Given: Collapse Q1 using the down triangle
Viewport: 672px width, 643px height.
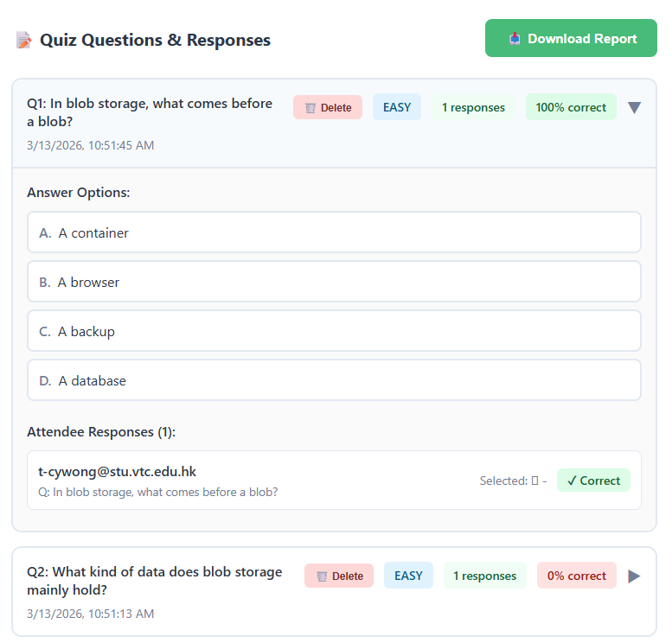Looking at the screenshot, I should [x=634, y=108].
